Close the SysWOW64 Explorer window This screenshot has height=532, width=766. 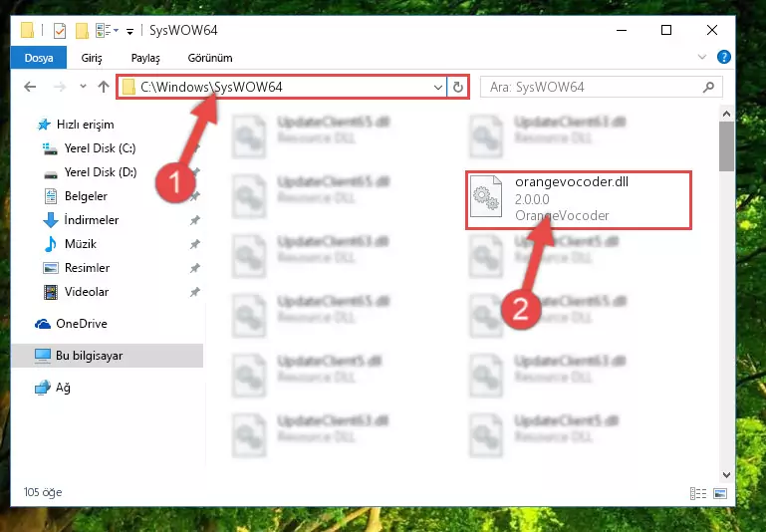712,30
